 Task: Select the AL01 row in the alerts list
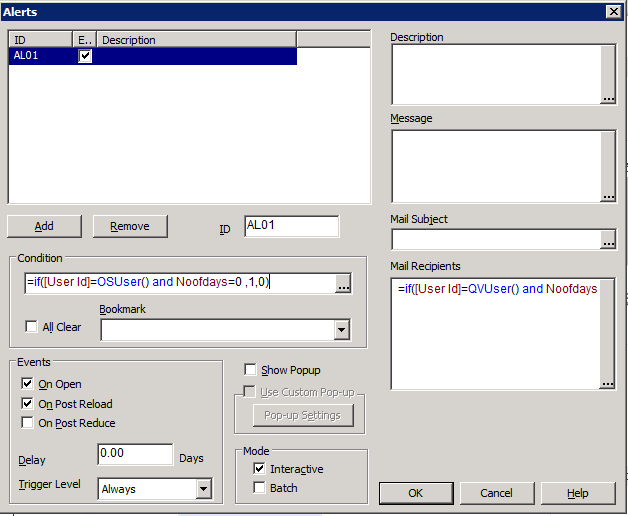153,56
